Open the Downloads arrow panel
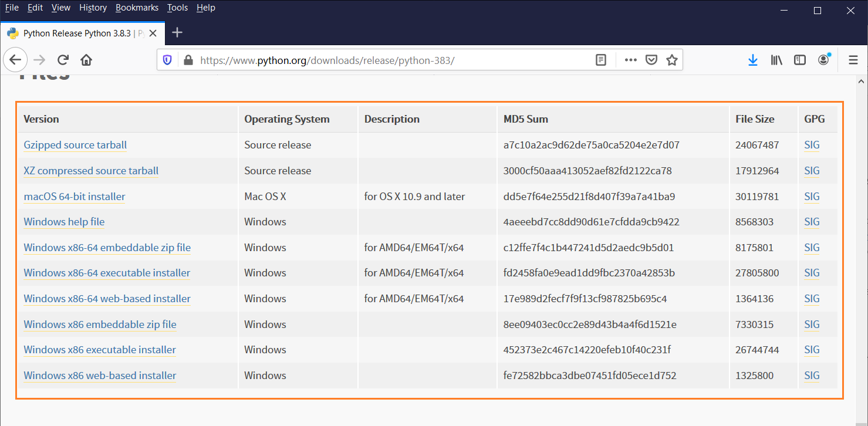Image resolution: width=868 pixels, height=426 pixels. point(753,60)
